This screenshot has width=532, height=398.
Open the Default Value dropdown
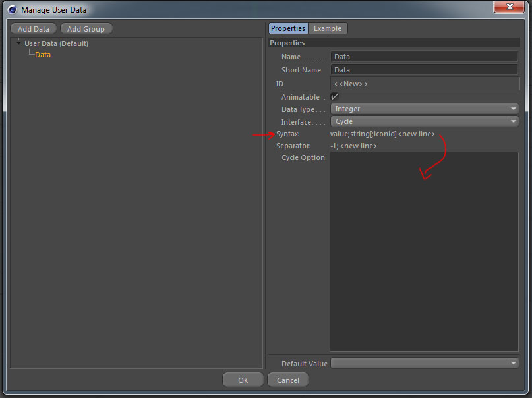(x=425, y=363)
